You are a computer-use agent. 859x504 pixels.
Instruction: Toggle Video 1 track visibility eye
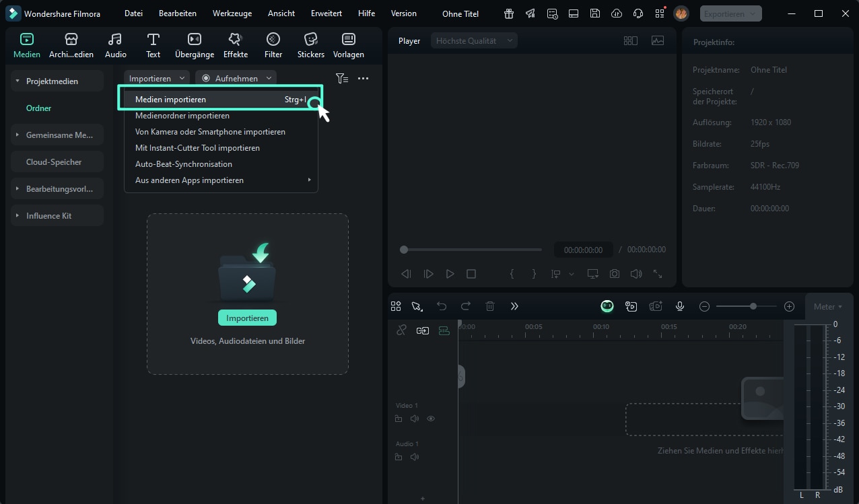pos(431,419)
